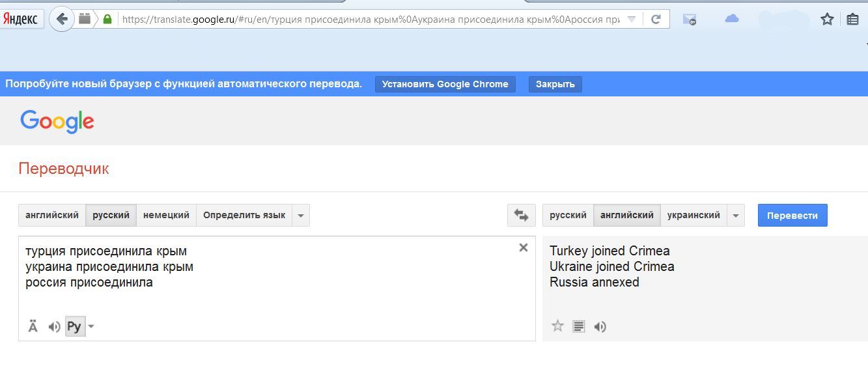Click the blue Перевести button
The image size is (868, 381).
click(x=792, y=216)
